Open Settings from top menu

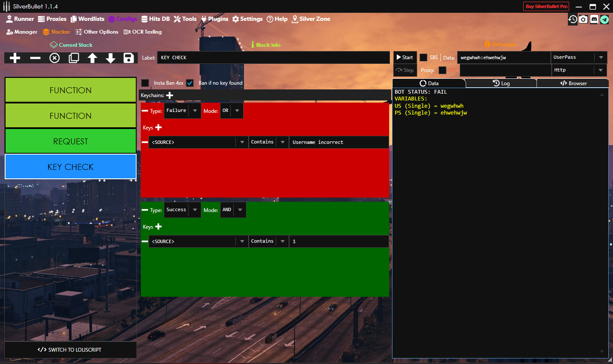(x=247, y=19)
